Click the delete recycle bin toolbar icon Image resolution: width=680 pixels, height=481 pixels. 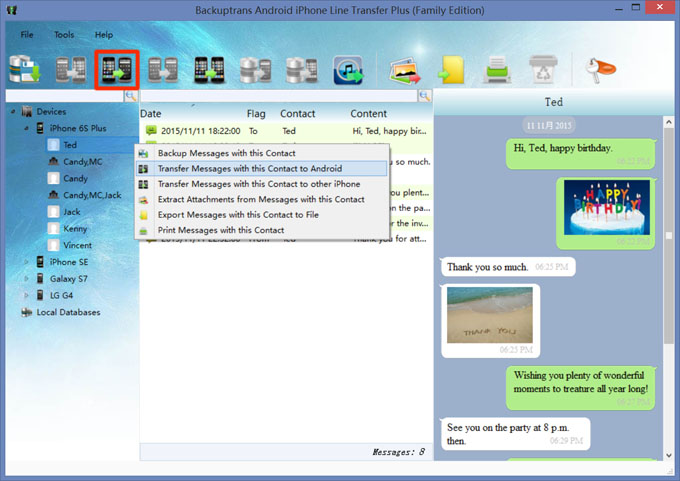pyautogui.click(x=543, y=69)
